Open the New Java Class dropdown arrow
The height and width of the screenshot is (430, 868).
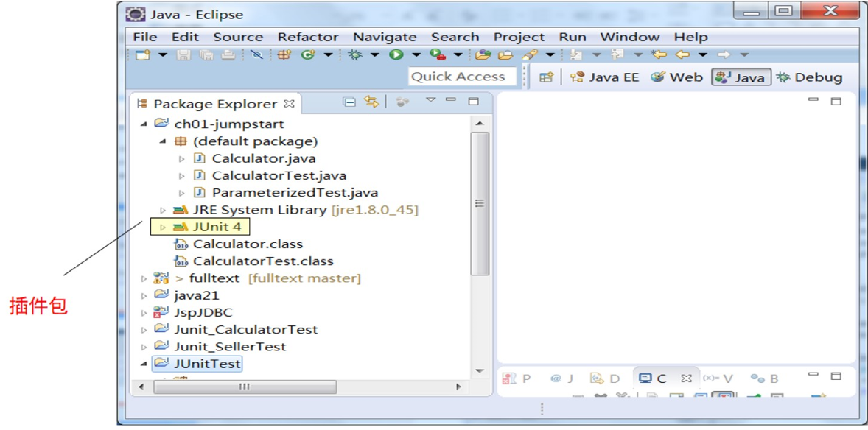click(x=328, y=54)
